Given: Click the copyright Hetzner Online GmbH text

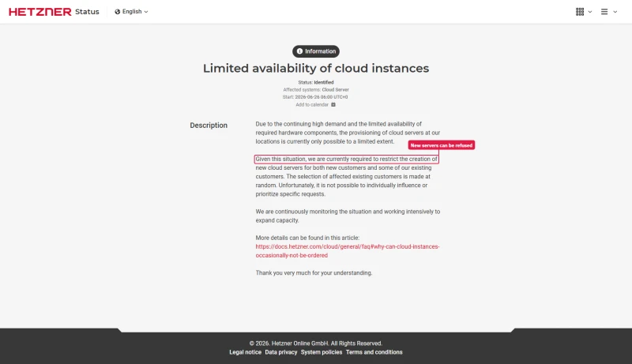Looking at the screenshot, I should click(x=316, y=343).
